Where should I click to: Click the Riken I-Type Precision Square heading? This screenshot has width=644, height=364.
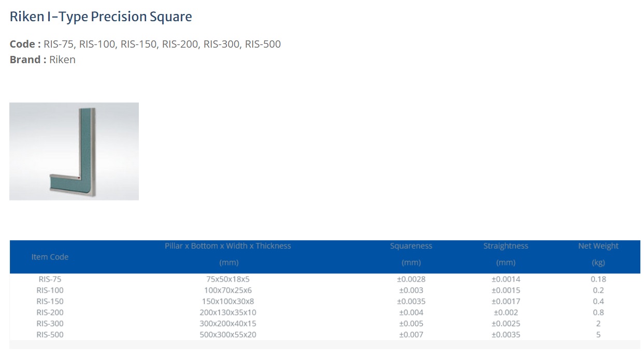(101, 17)
